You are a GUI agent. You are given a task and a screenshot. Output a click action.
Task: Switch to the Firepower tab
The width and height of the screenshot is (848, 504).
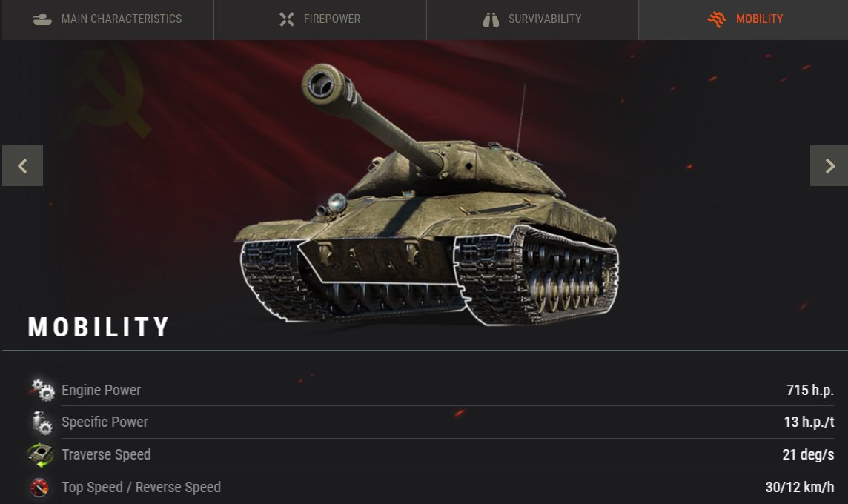(320, 19)
